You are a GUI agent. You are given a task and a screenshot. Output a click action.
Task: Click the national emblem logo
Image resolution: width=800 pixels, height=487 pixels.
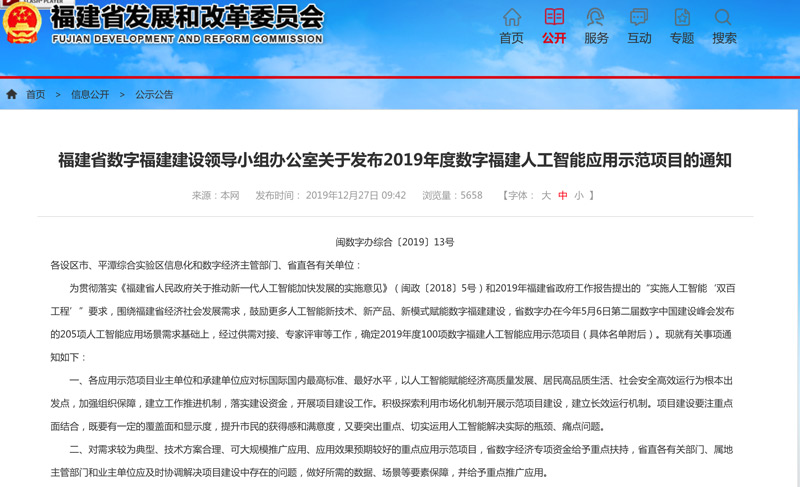point(22,25)
